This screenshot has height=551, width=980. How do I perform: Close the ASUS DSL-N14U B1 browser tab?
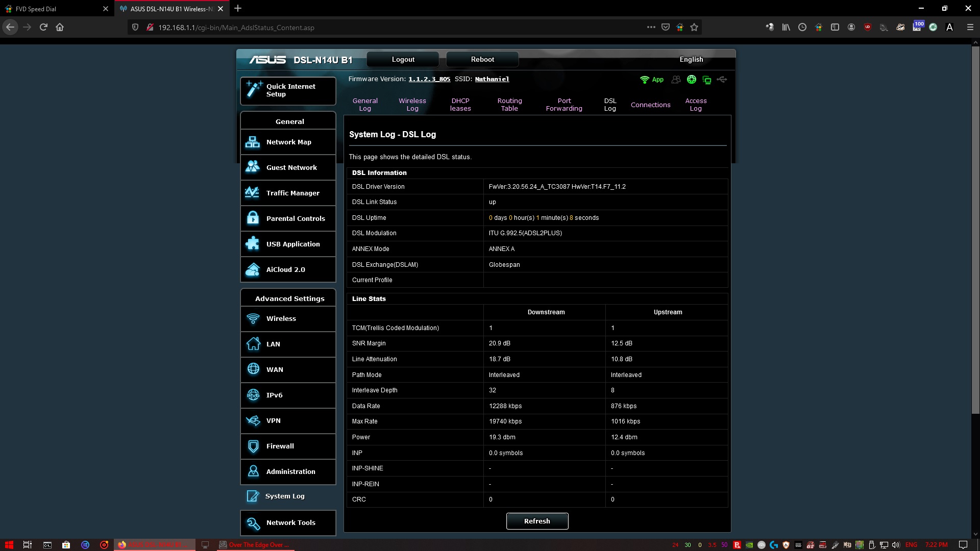(x=220, y=9)
